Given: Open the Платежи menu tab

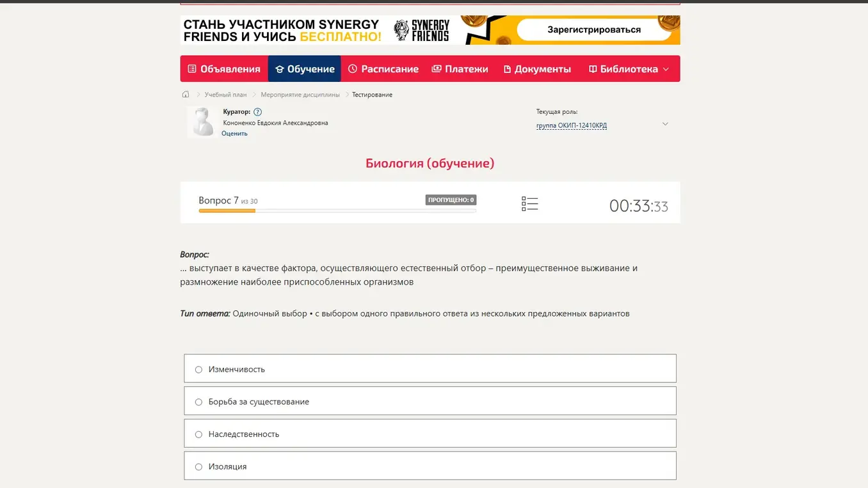Looking at the screenshot, I should 460,69.
